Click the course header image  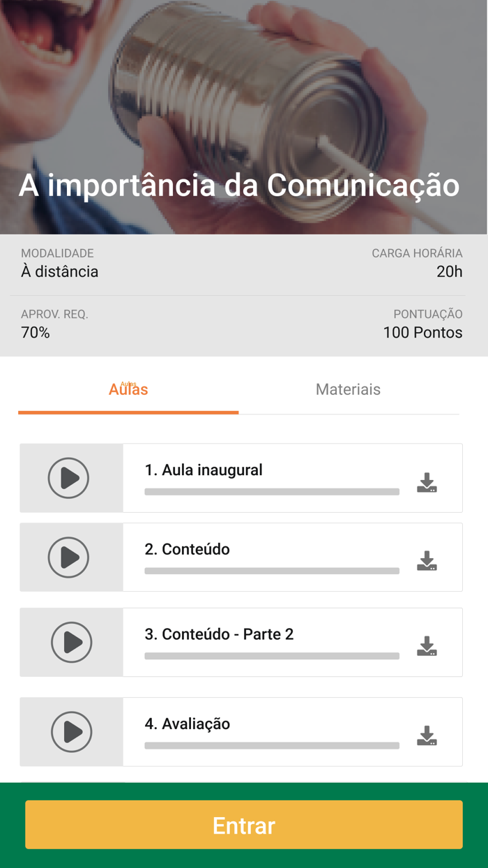click(244, 105)
